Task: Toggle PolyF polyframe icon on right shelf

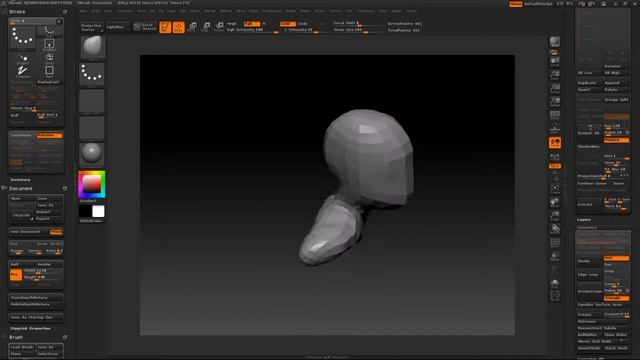Action: [x=555, y=243]
